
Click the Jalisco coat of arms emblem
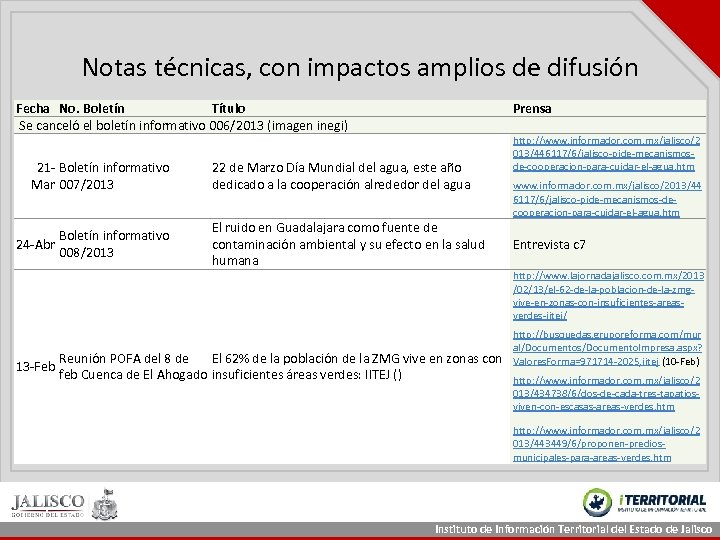[x=105, y=504]
